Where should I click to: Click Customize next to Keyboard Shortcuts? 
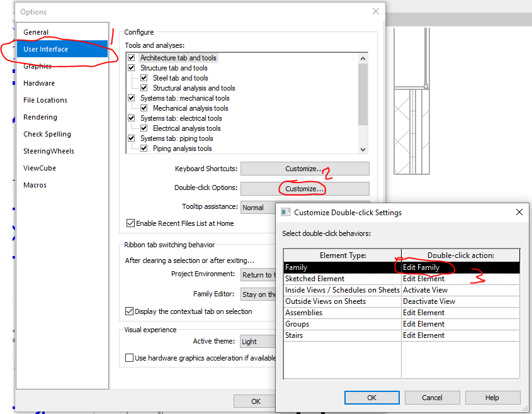click(304, 168)
